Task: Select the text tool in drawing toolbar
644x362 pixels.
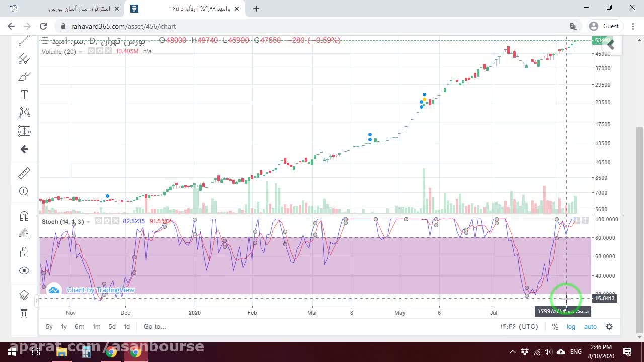Action: [x=24, y=95]
